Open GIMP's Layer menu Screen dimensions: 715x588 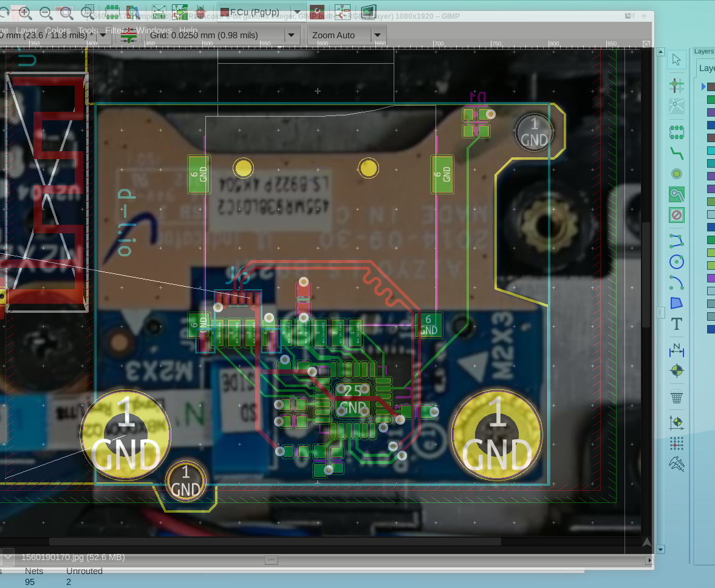coord(27,30)
